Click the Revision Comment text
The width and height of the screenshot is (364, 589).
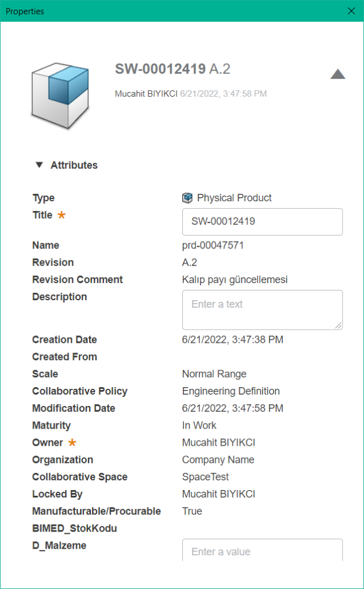point(235,280)
